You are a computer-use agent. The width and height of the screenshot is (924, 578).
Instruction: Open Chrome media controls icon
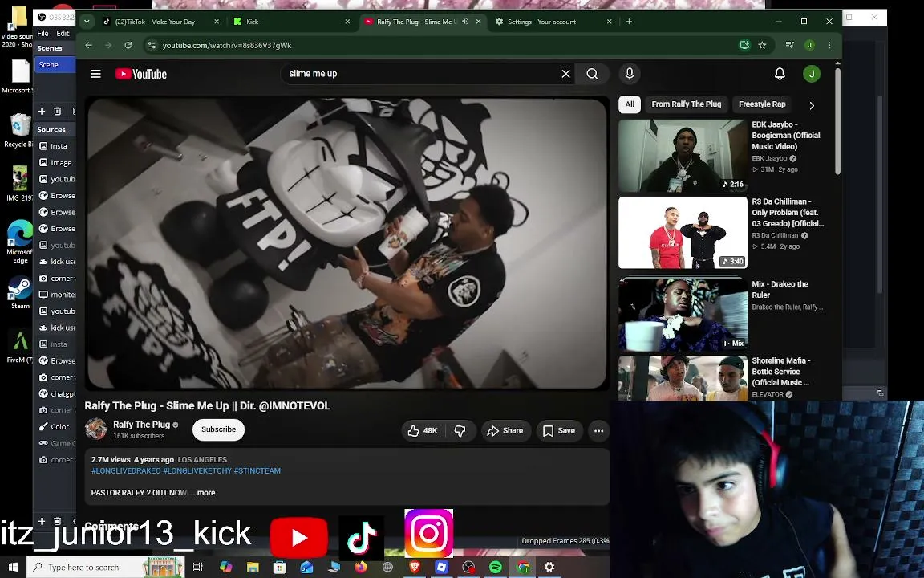789,45
